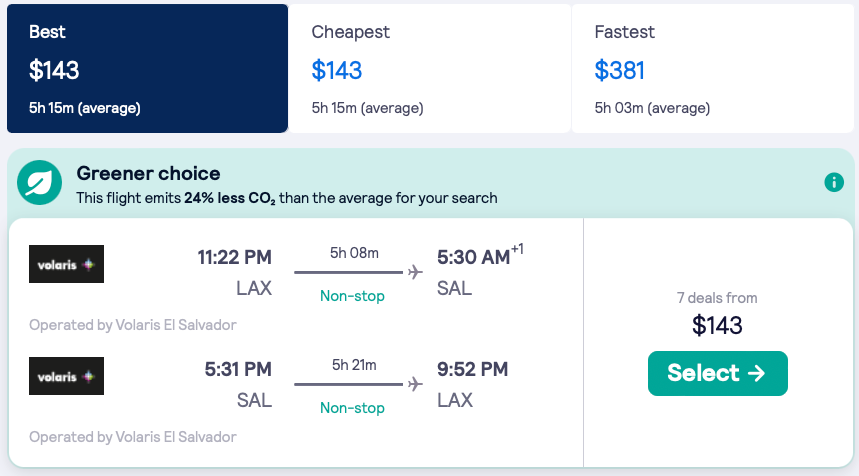Switch to the Fastest $381 tab
859x476 pixels.
pos(712,68)
